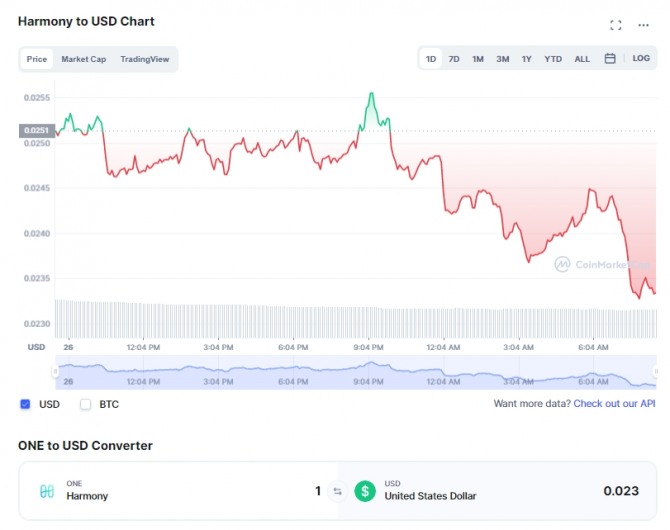Open the three-dot more options menu

644,25
